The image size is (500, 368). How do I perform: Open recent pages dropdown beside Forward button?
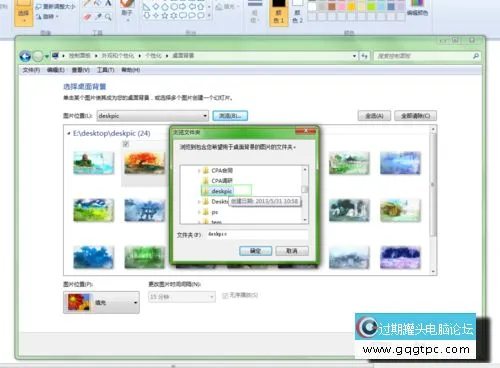tap(47, 56)
